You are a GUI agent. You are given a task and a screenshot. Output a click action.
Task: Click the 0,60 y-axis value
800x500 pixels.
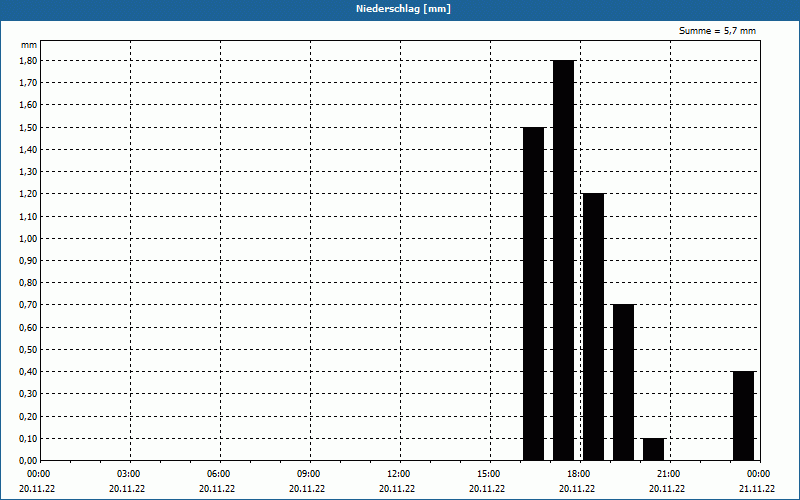click(x=29, y=328)
